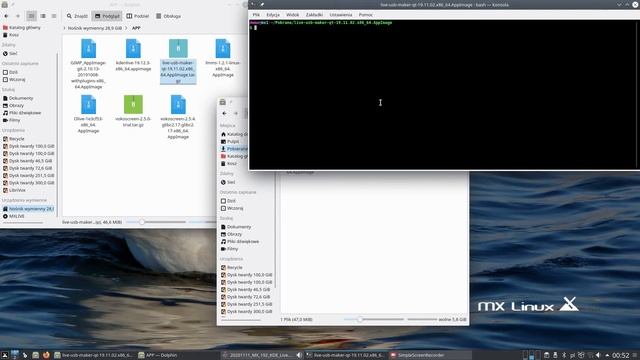Go back in the Pobrane Dolphin window

point(224,113)
